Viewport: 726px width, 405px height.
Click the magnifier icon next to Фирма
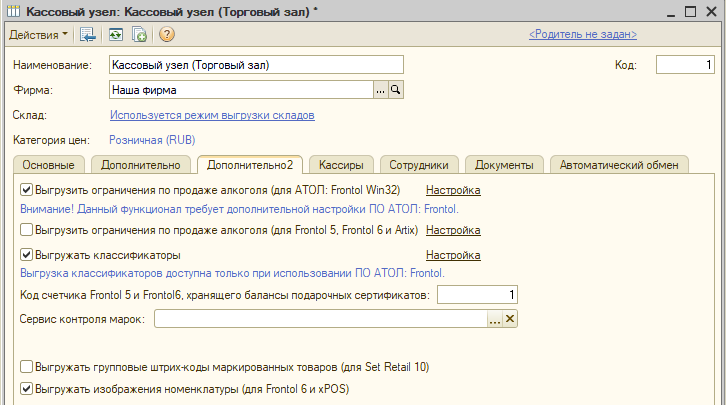pyautogui.click(x=395, y=90)
